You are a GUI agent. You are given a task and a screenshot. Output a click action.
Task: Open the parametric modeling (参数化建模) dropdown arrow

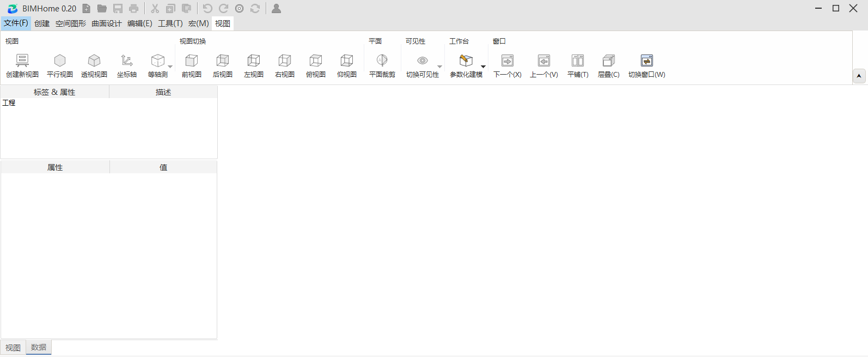(x=483, y=66)
